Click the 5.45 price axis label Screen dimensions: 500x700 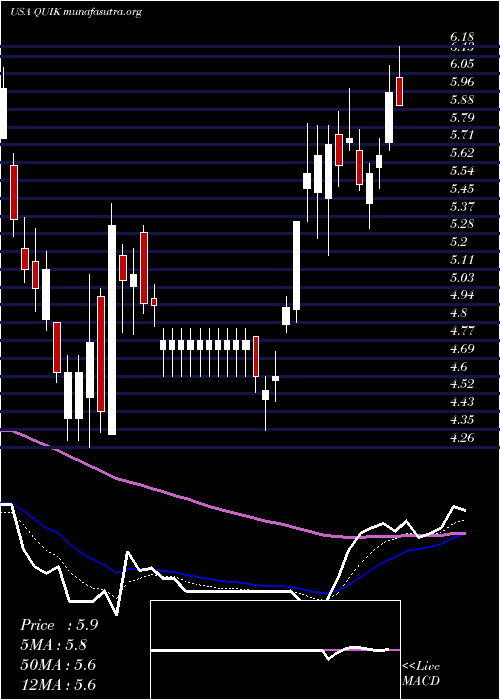[462, 188]
